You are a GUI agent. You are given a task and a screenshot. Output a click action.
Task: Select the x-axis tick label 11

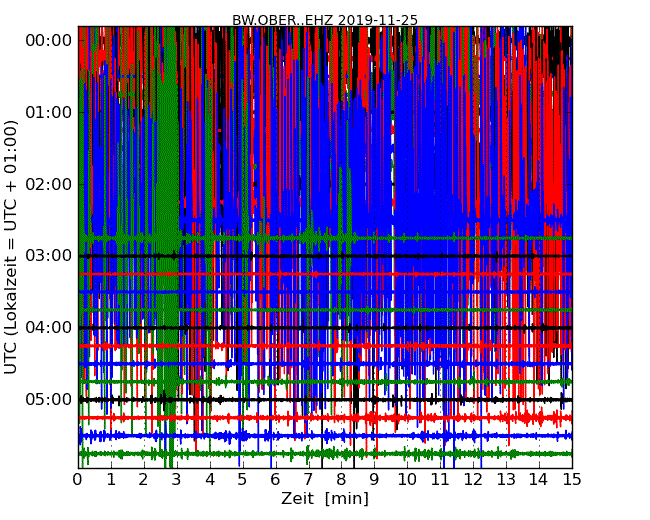point(440,480)
